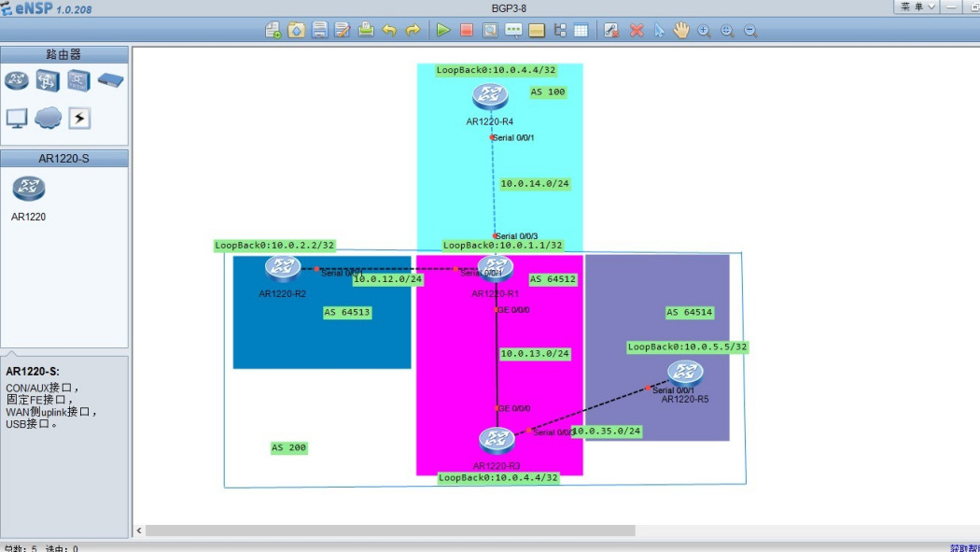Start devices with green play button
Image resolution: width=980 pixels, height=552 pixels.
tap(443, 30)
